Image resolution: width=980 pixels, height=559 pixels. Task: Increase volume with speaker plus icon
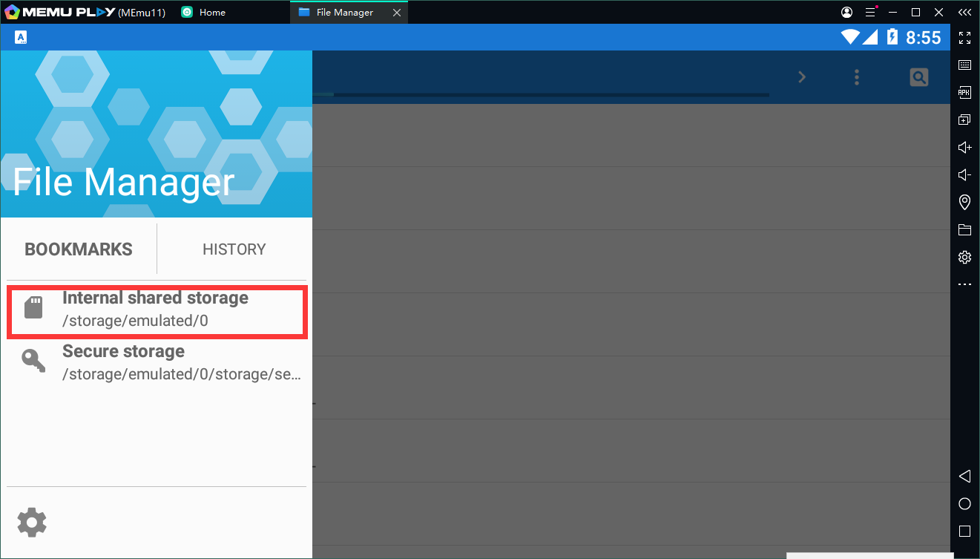(x=964, y=147)
